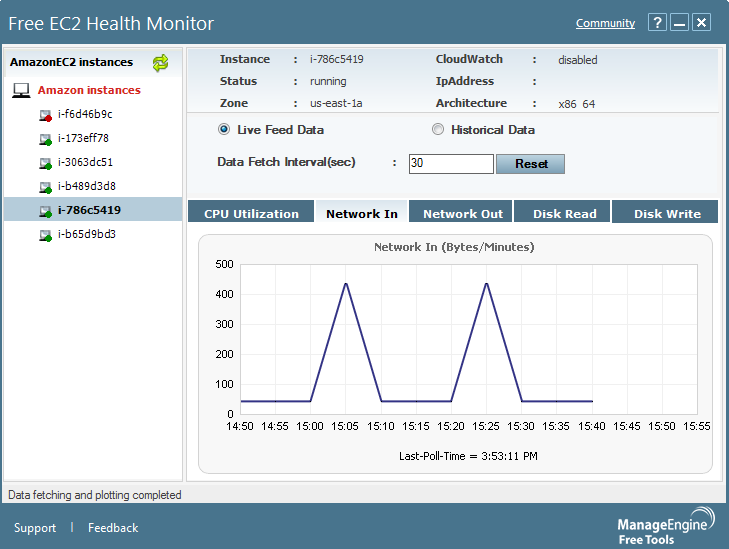This screenshot has width=729, height=549.
Task: Refresh the AmazonEC2 instances list
Action: click(x=160, y=63)
